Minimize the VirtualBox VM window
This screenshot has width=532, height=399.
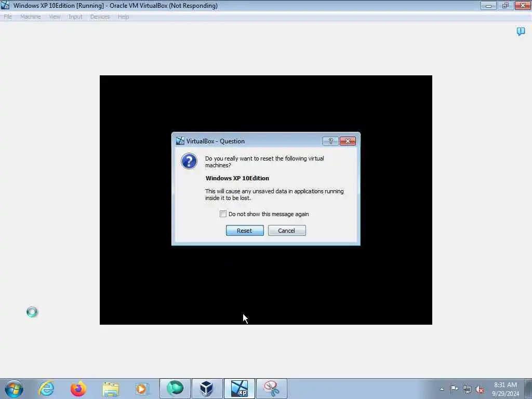[488, 5]
